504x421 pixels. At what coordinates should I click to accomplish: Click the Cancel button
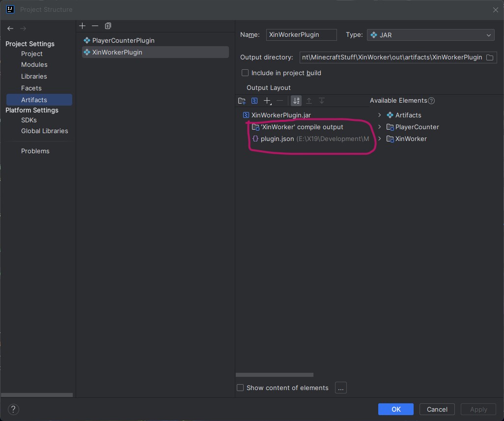click(437, 409)
